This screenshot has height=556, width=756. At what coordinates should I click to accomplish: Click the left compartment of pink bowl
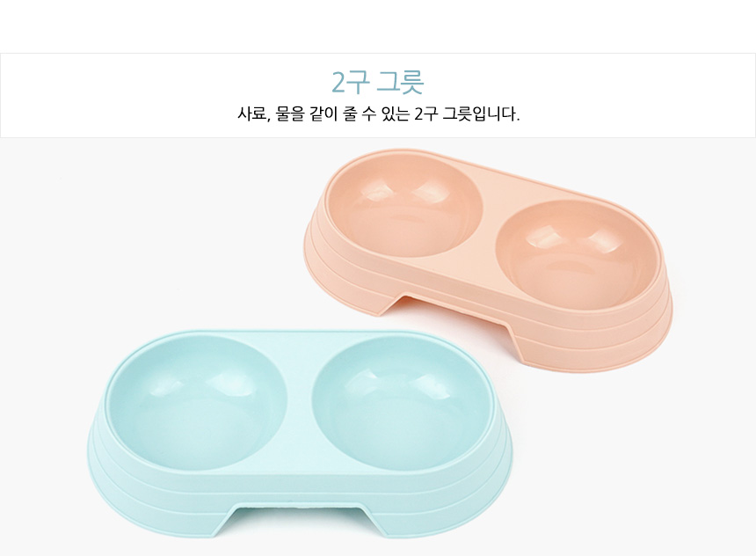(x=403, y=205)
